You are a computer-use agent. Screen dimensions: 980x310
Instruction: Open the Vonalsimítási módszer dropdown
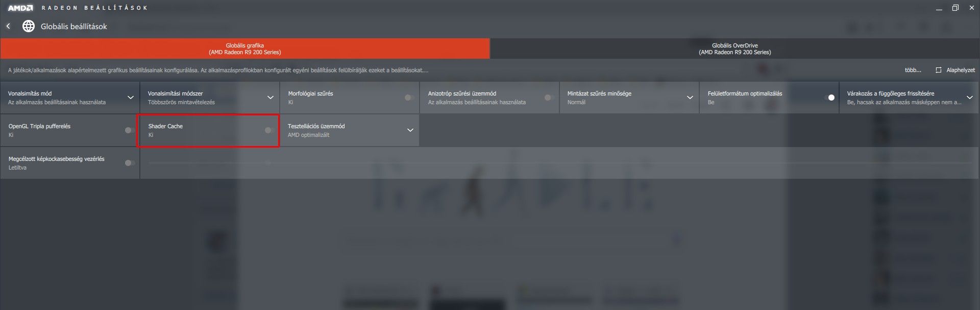pyautogui.click(x=271, y=98)
